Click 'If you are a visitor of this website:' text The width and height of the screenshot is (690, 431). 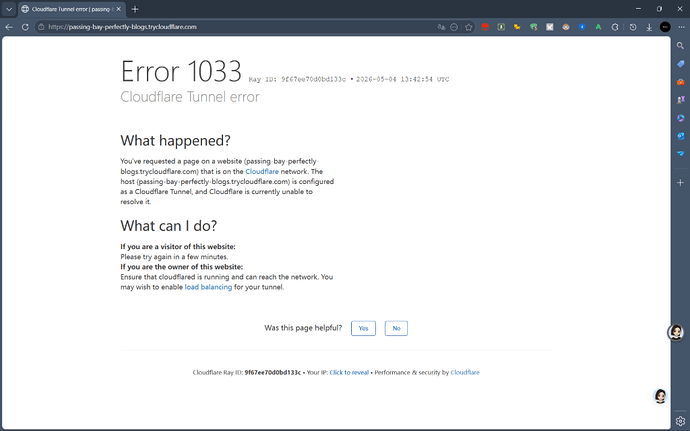tap(178, 247)
